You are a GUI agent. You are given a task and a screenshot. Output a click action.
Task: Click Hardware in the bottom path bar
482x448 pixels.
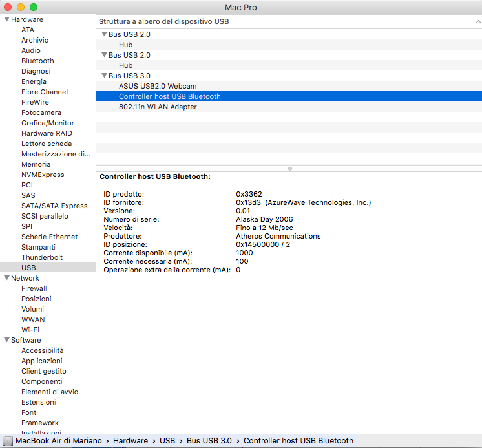pyautogui.click(x=130, y=441)
